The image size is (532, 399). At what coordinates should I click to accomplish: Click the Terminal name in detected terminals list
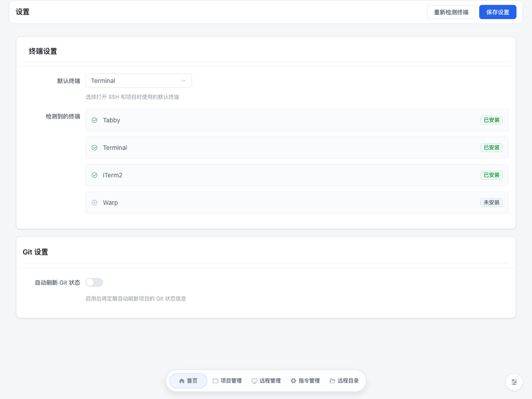click(x=115, y=147)
